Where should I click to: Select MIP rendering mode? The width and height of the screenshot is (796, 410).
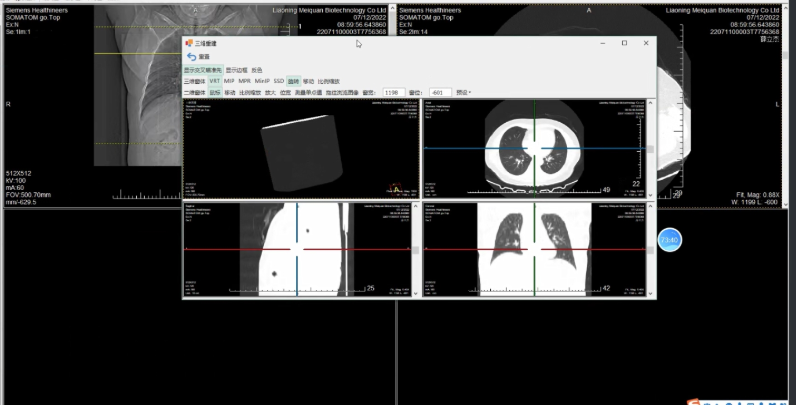[x=229, y=81]
